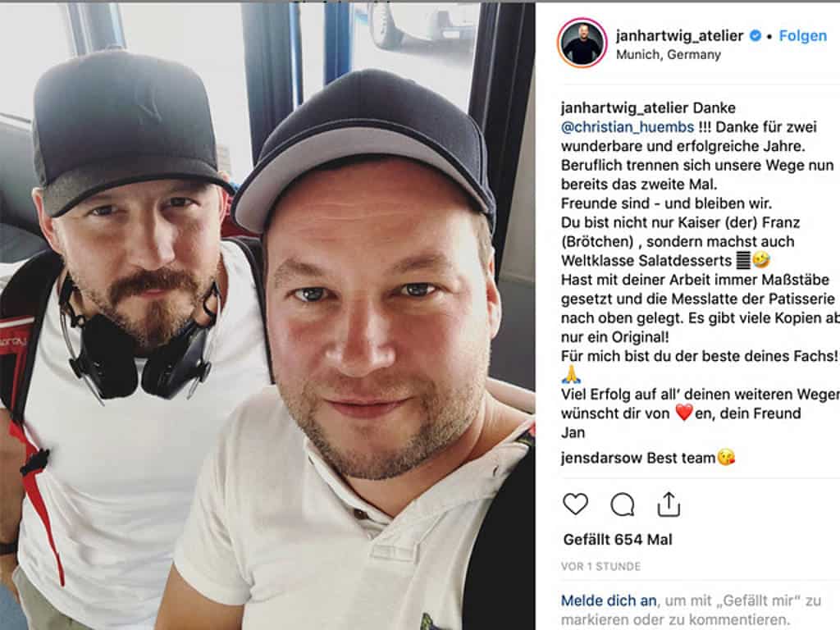
Task: Open the janhartwig_atelier profile avatar
Action: [582, 43]
